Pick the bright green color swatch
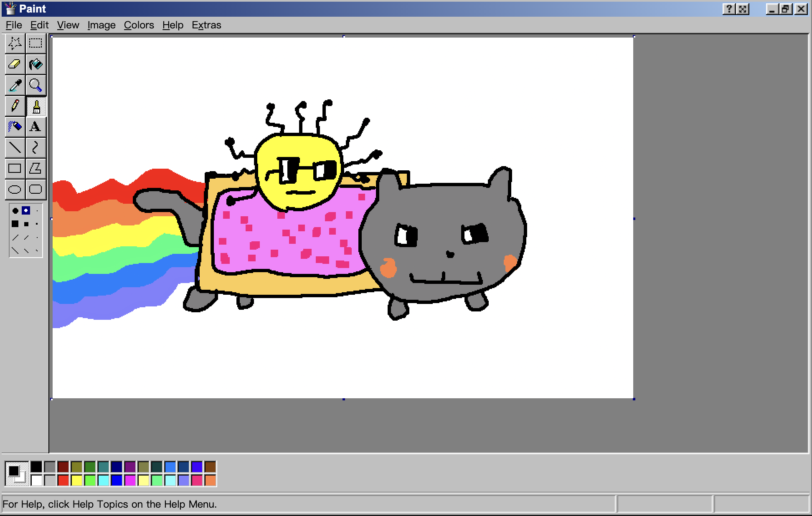Viewport: 812px width, 516px height. (x=90, y=480)
